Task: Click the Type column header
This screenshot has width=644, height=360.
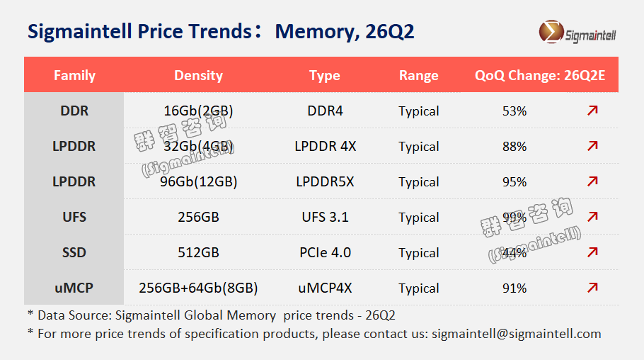Action: [325, 75]
